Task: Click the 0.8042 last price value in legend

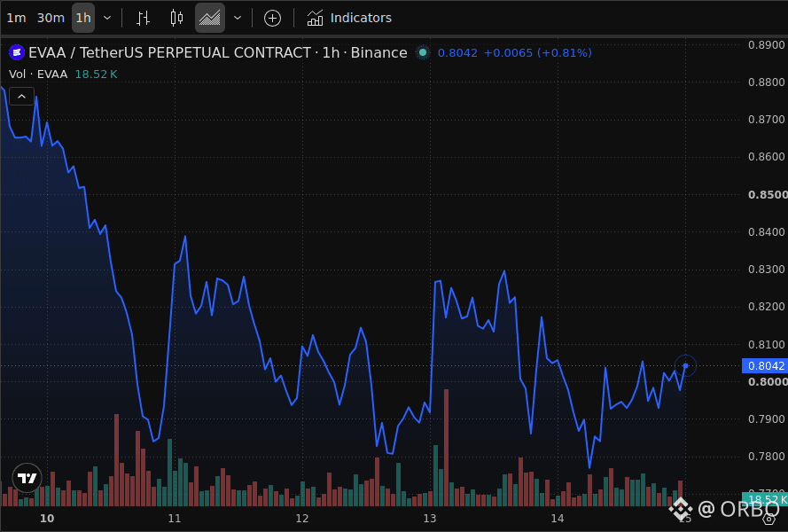Action: tap(457, 53)
